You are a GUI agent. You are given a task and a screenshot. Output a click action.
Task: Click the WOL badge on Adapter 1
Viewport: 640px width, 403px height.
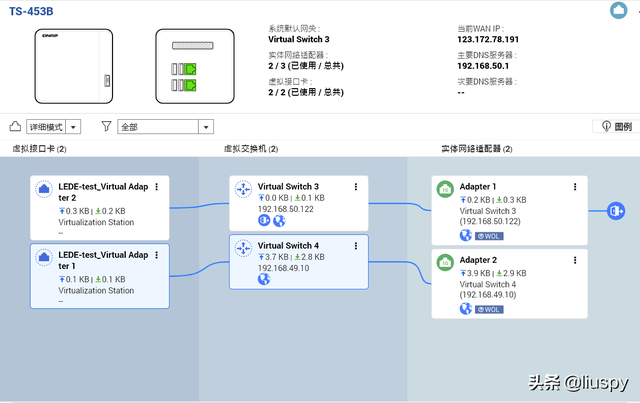[x=489, y=236]
